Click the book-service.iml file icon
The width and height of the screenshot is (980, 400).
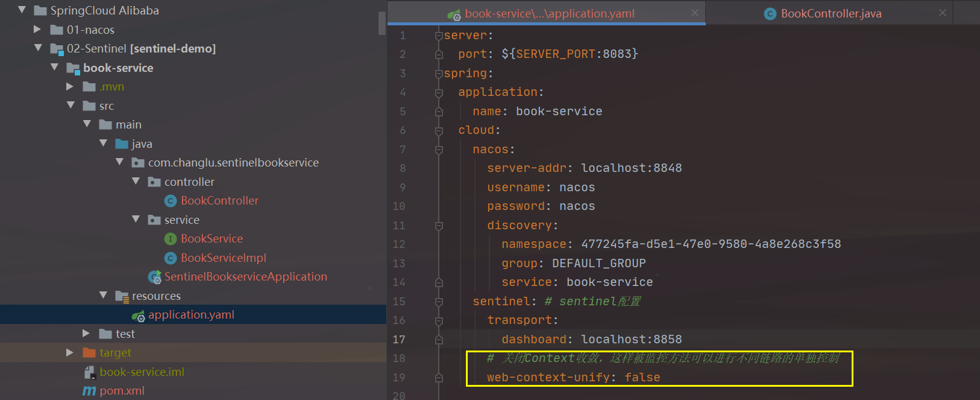[90, 372]
